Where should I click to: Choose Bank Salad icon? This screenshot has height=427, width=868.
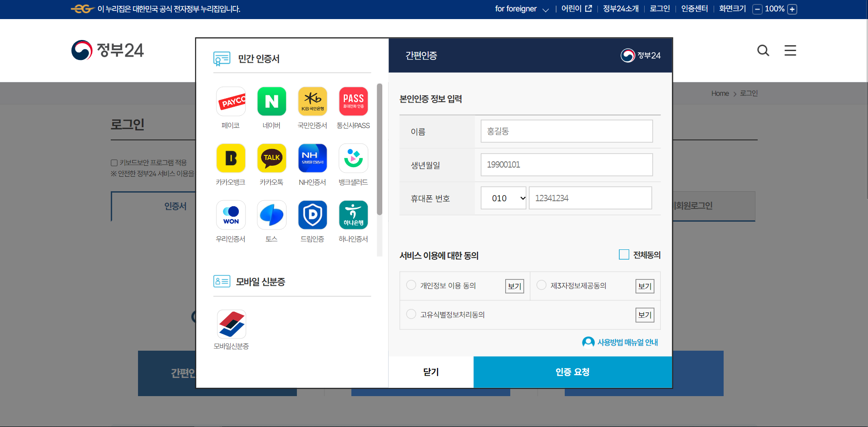[x=353, y=158]
